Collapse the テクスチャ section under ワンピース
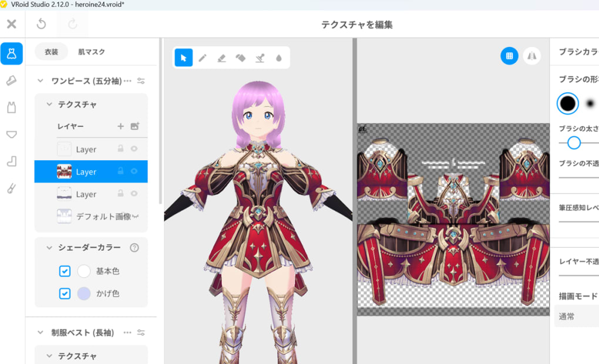The image size is (599, 364). tap(49, 104)
